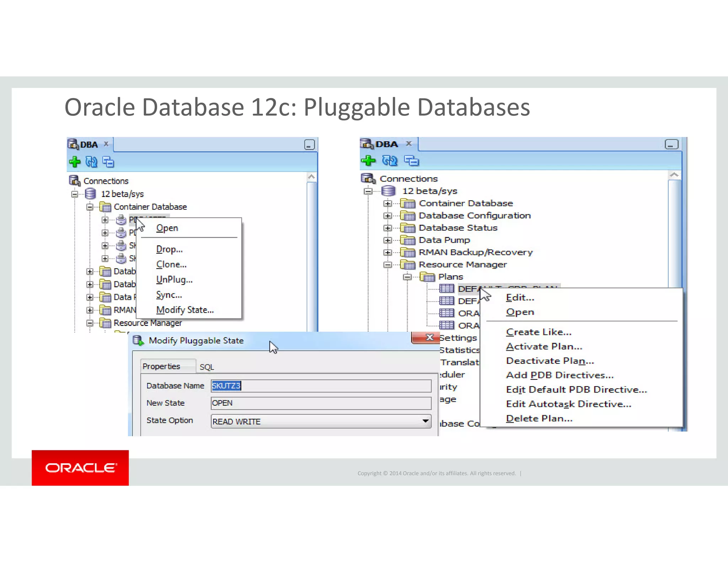The image size is (728, 562).
Task: Click collapse-all icon in right DBA panel toolbar
Action: tap(412, 161)
